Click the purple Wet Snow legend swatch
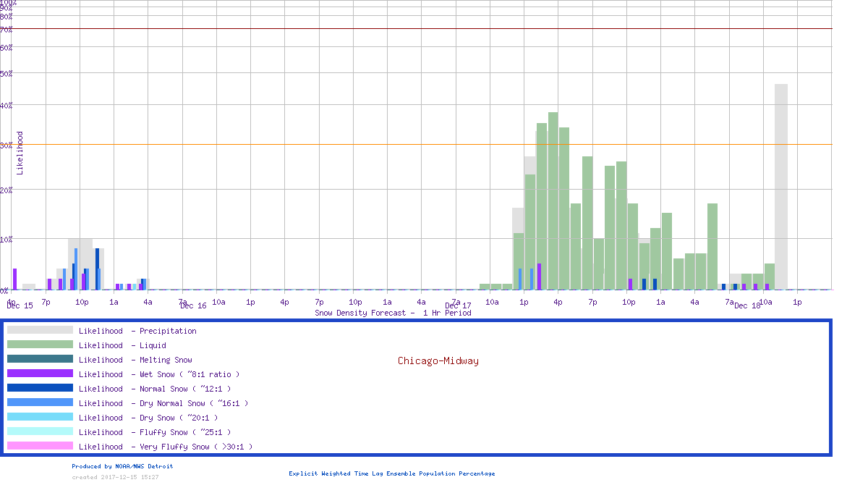Image resolution: width=868 pixels, height=485 pixels. 40,374
